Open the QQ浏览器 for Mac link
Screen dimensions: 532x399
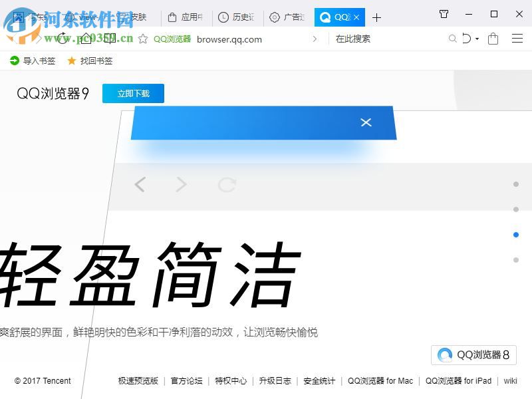click(x=381, y=381)
